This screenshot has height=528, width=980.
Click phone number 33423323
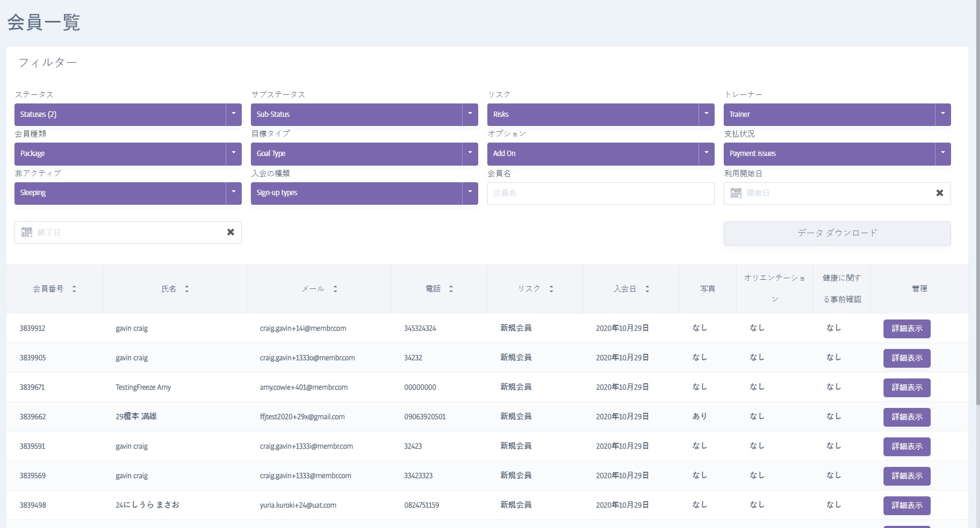click(418, 476)
